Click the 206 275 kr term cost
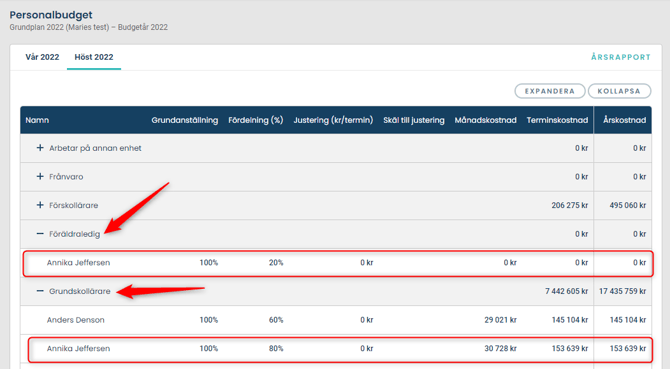The height and width of the screenshot is (369, 670). tap(570, 205)
